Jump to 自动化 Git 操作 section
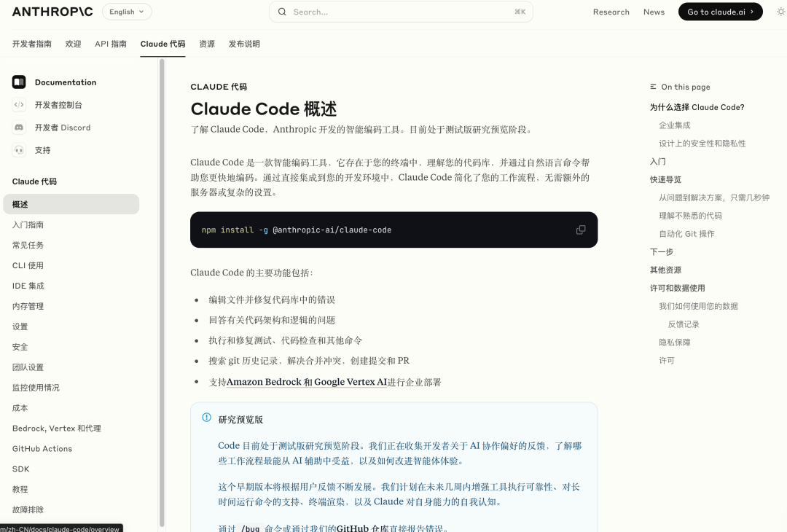 tap(686, 233)
